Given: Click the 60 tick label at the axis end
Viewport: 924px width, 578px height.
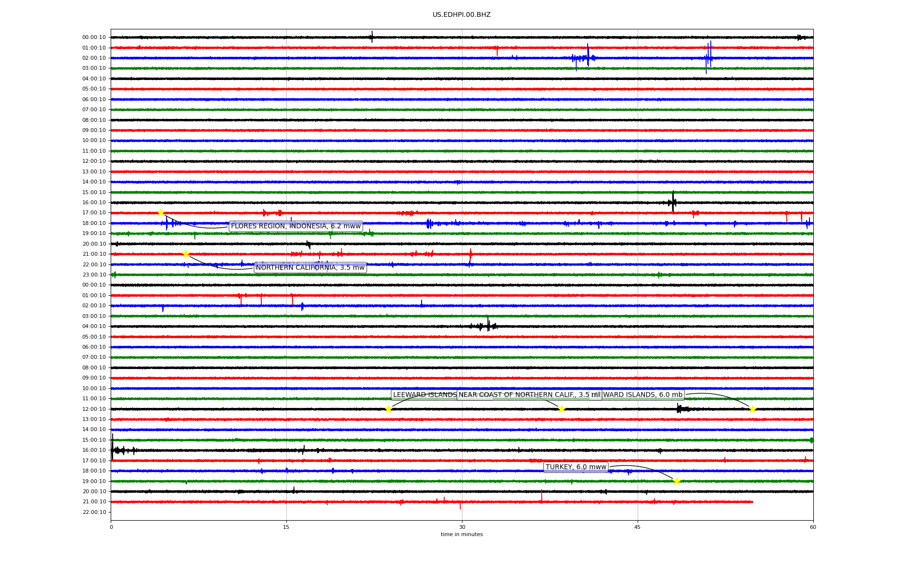Looking at the screenshot, I should (813, 527).
